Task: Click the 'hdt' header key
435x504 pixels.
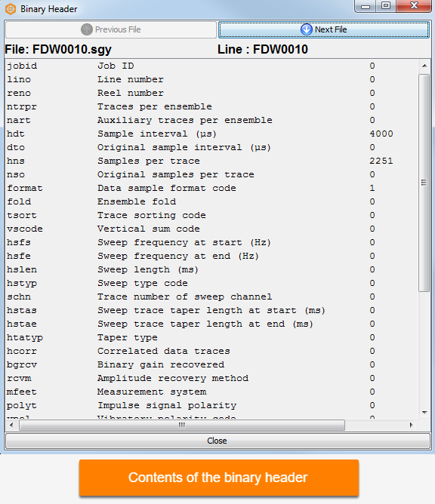Action: tap(16, 134)
